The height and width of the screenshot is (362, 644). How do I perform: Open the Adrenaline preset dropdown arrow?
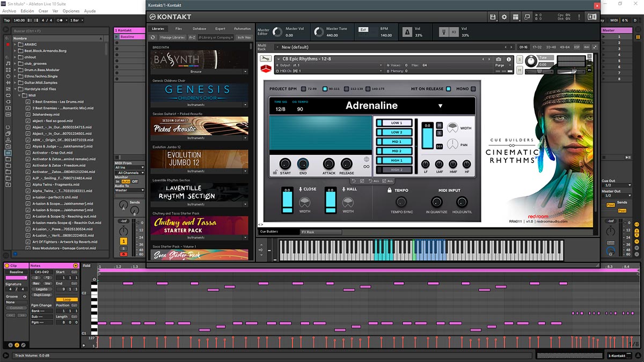point(440,106)
